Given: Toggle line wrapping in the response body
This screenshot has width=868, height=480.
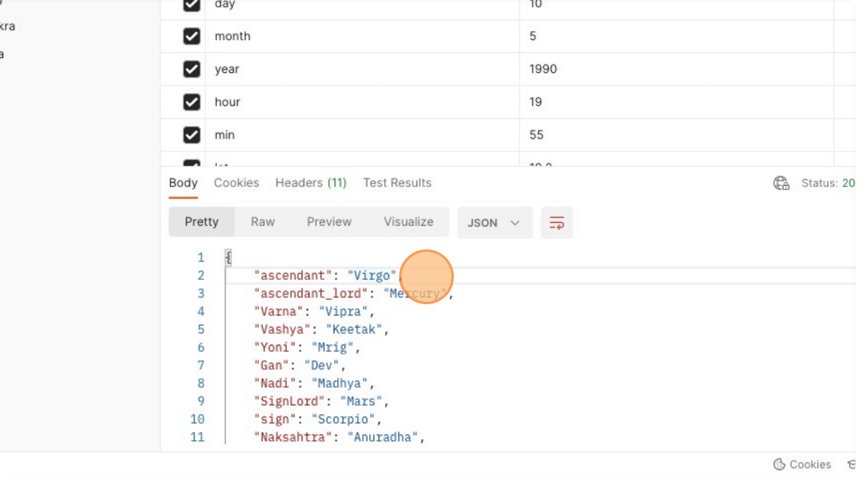Looking at the screenshot, I should (556, 223).
